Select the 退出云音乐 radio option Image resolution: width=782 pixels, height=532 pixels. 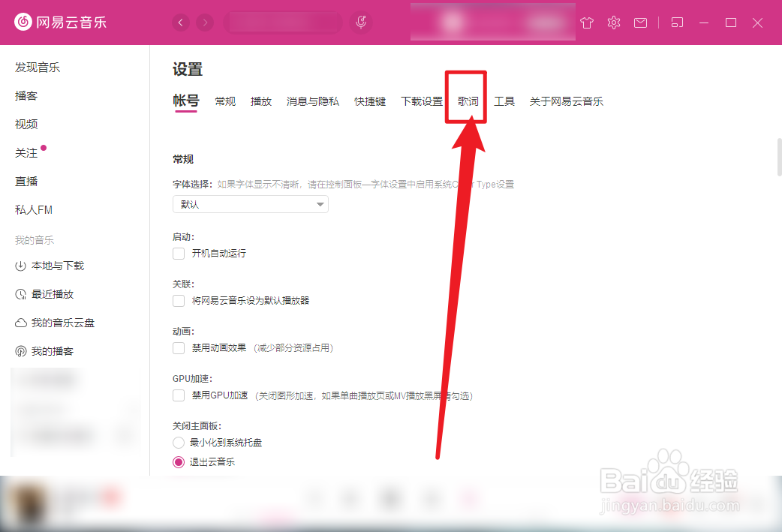(179, 462)
